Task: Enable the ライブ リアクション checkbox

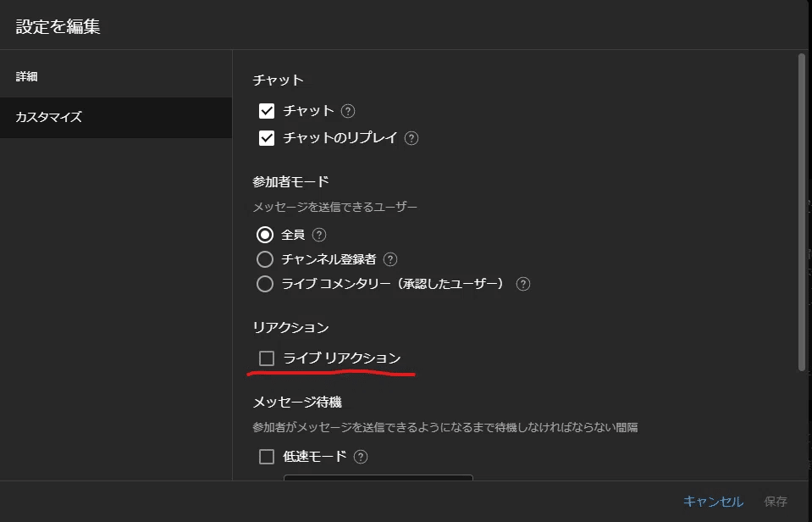Action: tap(267, 358)
